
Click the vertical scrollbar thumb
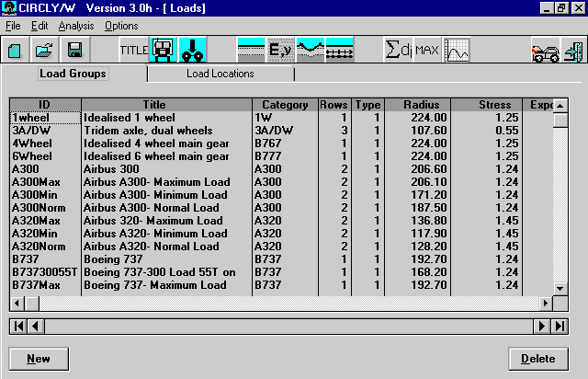click(x=560, y=121)
